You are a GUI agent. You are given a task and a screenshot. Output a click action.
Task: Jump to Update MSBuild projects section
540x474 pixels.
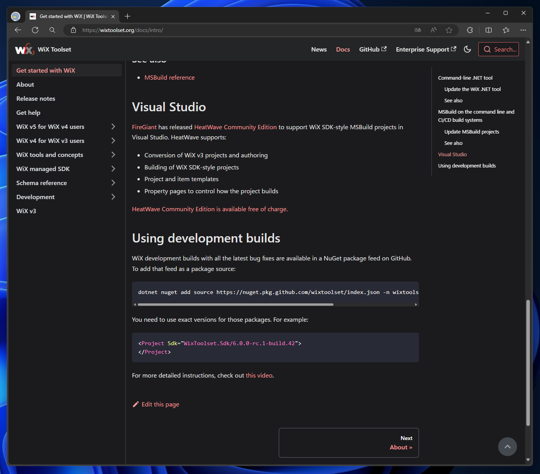point(471,132)
